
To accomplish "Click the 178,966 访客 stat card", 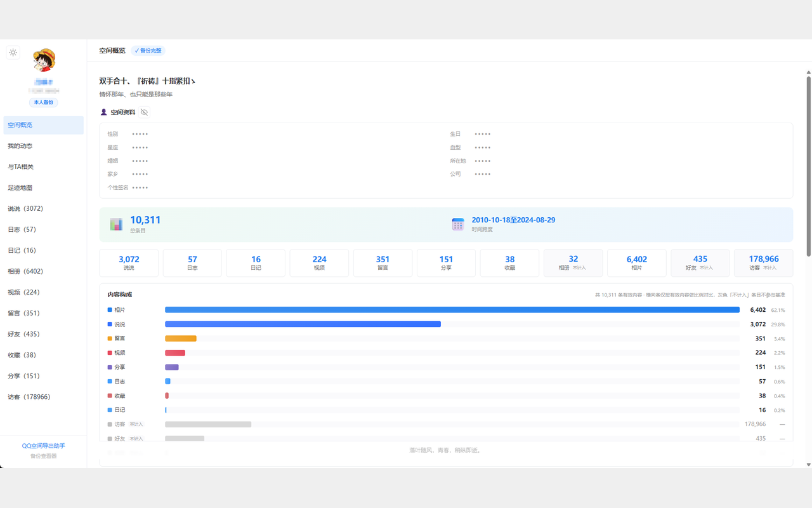I will tap(763, 263).
